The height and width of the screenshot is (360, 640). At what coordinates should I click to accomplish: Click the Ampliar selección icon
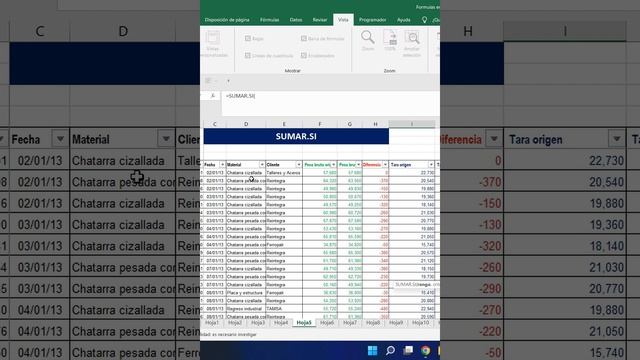[x=412, y=38]
